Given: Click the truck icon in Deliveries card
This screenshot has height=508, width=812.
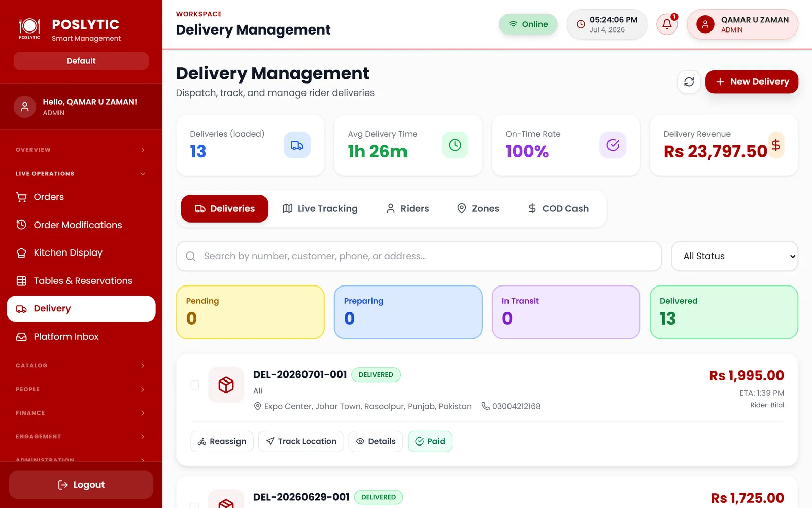Looking at the screenshot, I should coord(297,145).
